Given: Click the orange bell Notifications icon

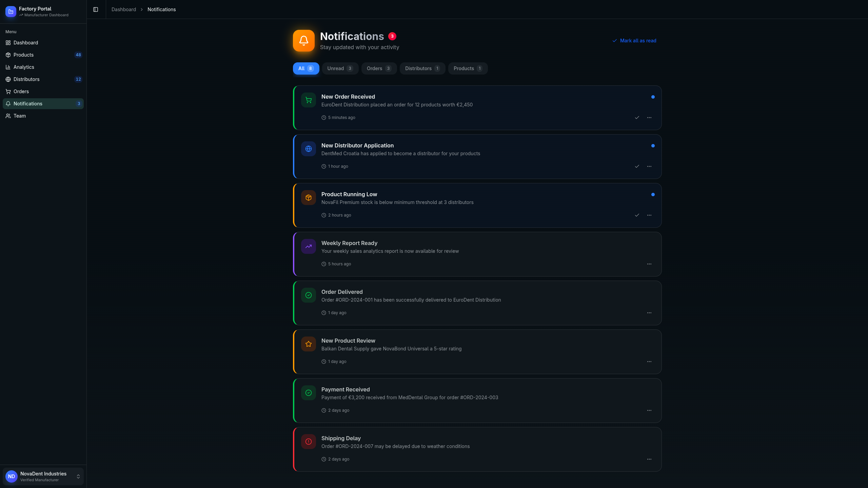Looking at the screenshot, I should click(303, 41).
